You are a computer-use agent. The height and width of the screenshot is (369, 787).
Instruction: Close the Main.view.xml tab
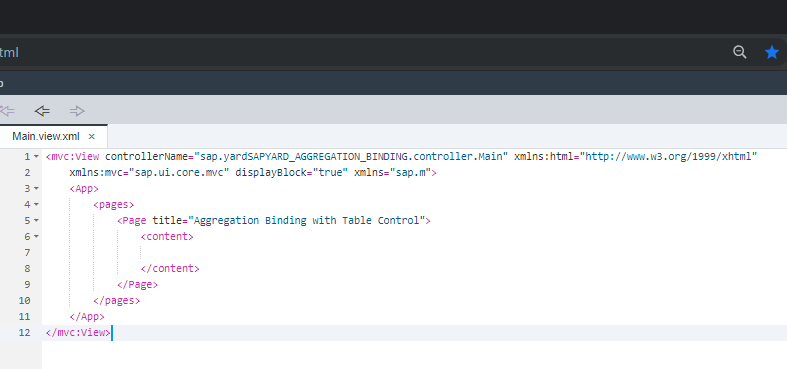[91, 137]
